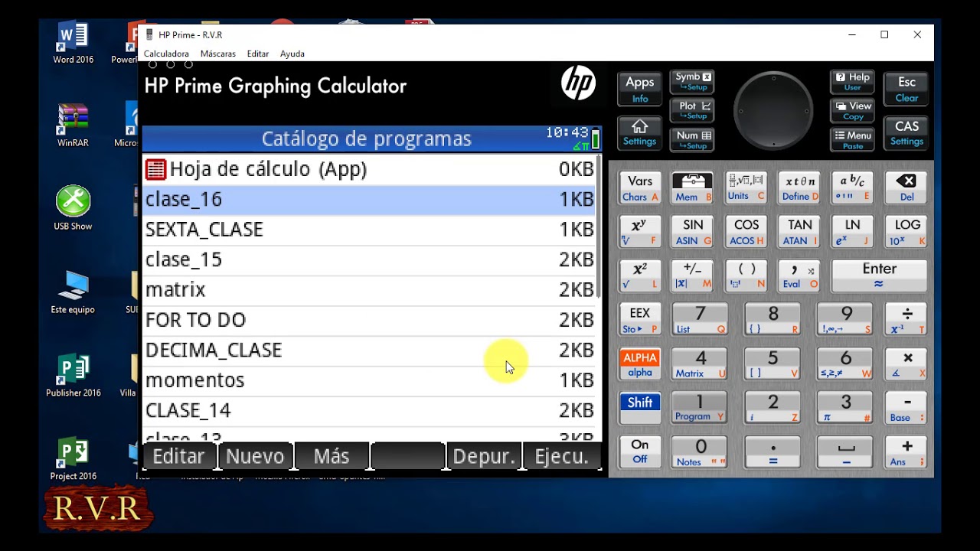Click the 7 List key

point(700,321)
